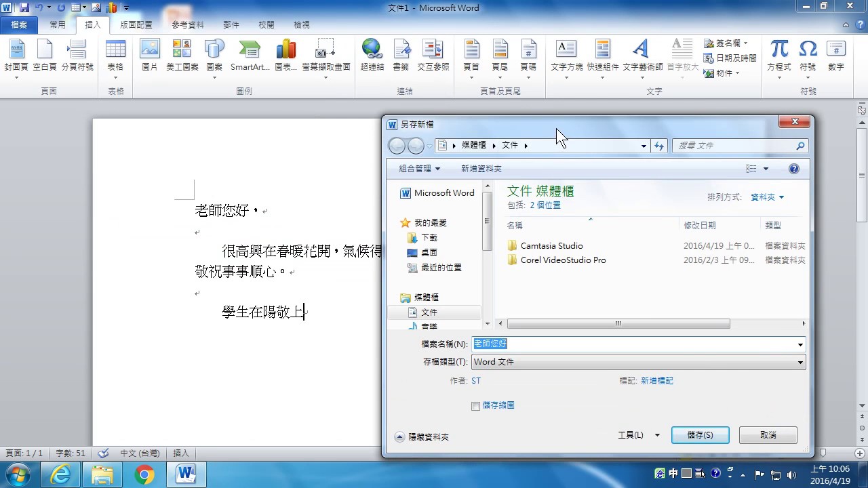This screenshot has height=488, width=868.
Task: Open the File (檔案) tab
Action: [19, 25]
